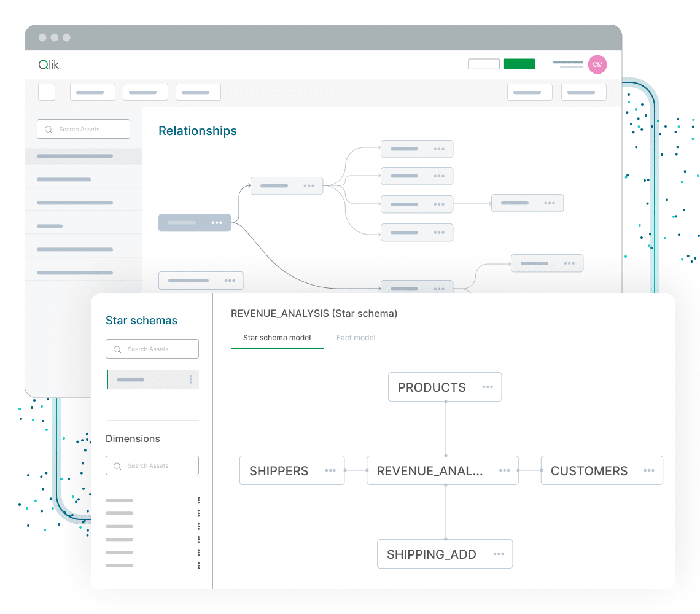Select the REVENUE_ANAL... fact table node
Viewport: 700px width, 614px height.
pyautogui.click(x=442, y=470)
